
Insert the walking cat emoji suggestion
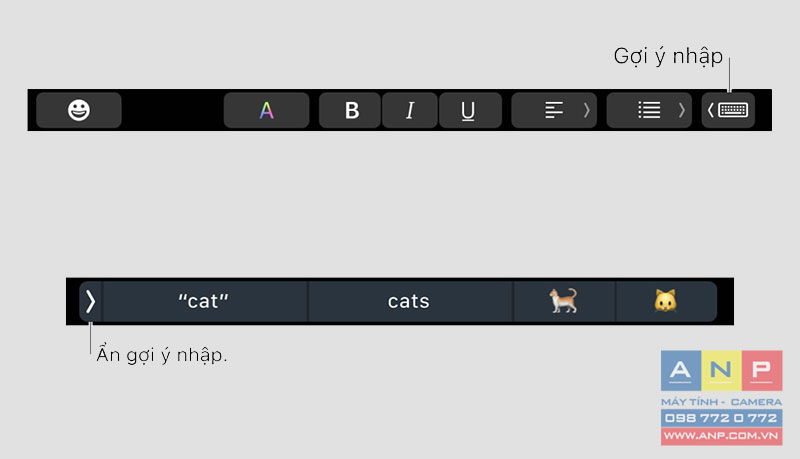click(x=564, y=301)
